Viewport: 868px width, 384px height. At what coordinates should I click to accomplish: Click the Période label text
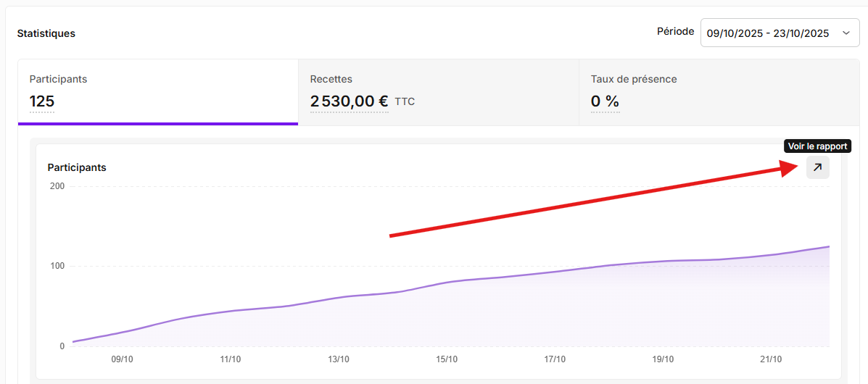click(x=675, y=32)
